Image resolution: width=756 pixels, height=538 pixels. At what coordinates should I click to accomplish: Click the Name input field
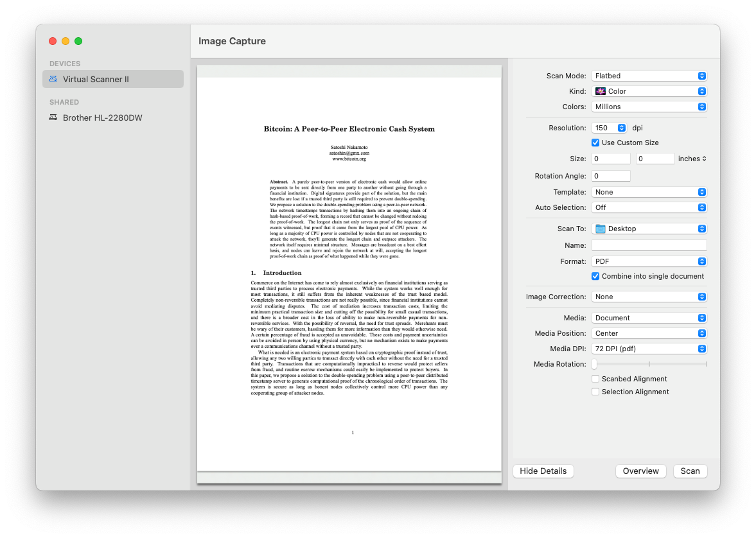[x=649, y=245]
